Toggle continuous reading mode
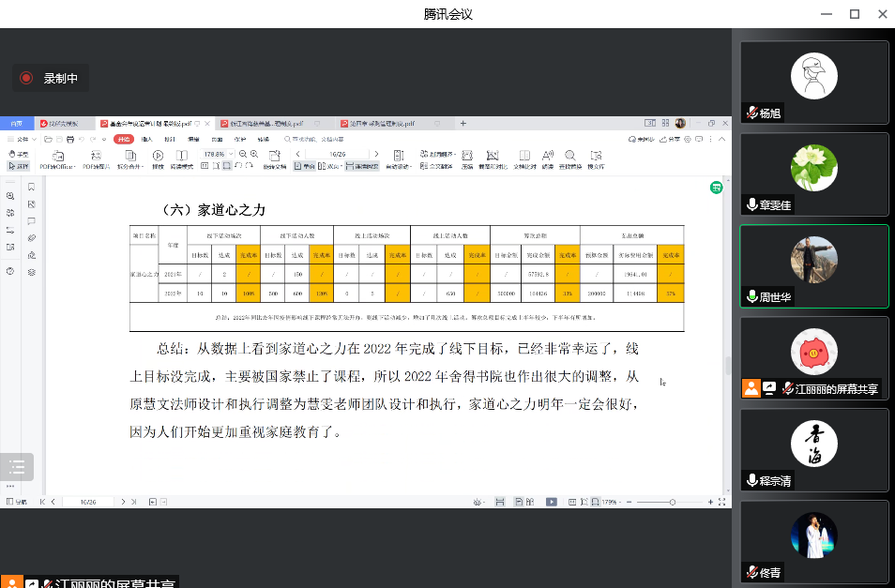Viewport: 895px width, 588px height. click(x=362, y=166)
